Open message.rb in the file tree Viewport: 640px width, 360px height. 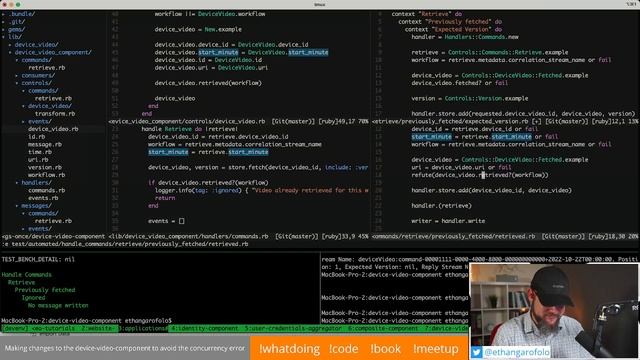pyautogui.click(x=45, y=144)
